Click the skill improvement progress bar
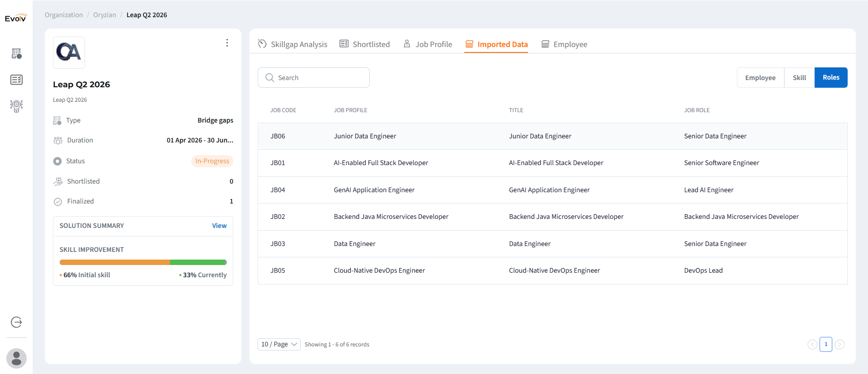Image resolution: width=868 pixels, height=374 pixels. tap(143, 262)
